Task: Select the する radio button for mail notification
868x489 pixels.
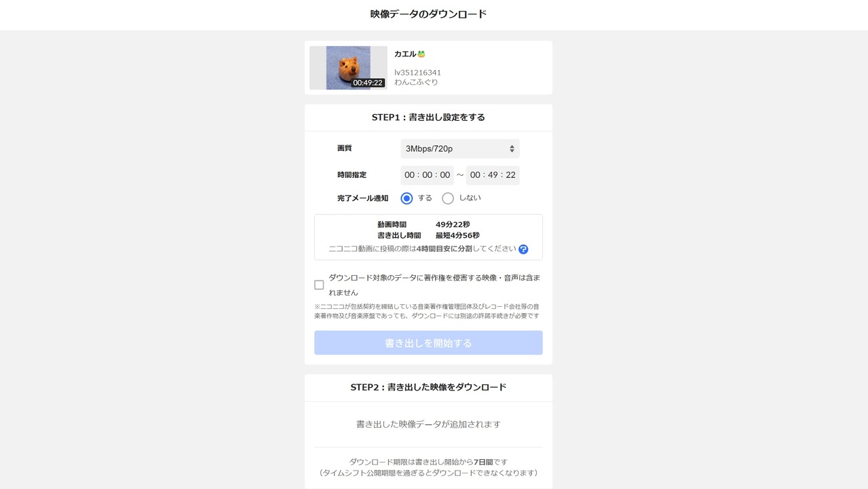Action: 407,198
